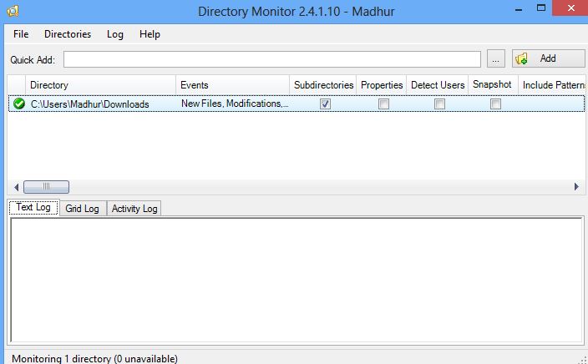The height and width of the screenshot is (364, 588).
Task: Focus the Quick Add input field
Action: pyautogui.click(x=272, y=59)
